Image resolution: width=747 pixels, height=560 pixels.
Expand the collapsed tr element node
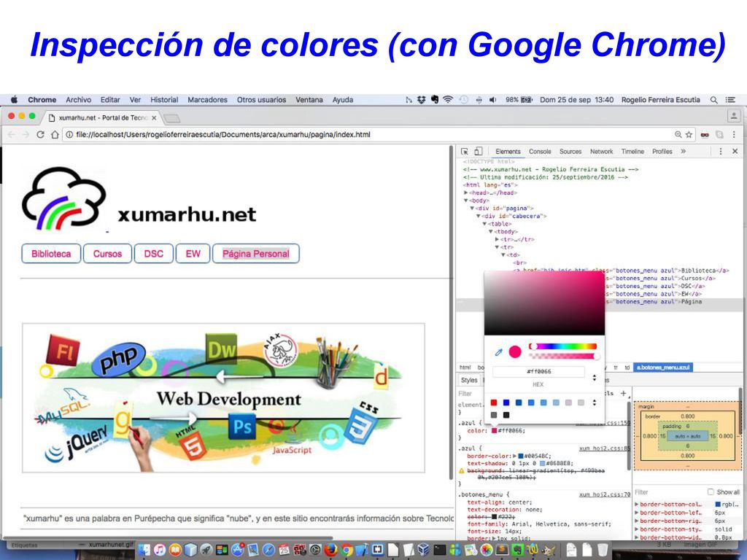click(x=497, y=239)
